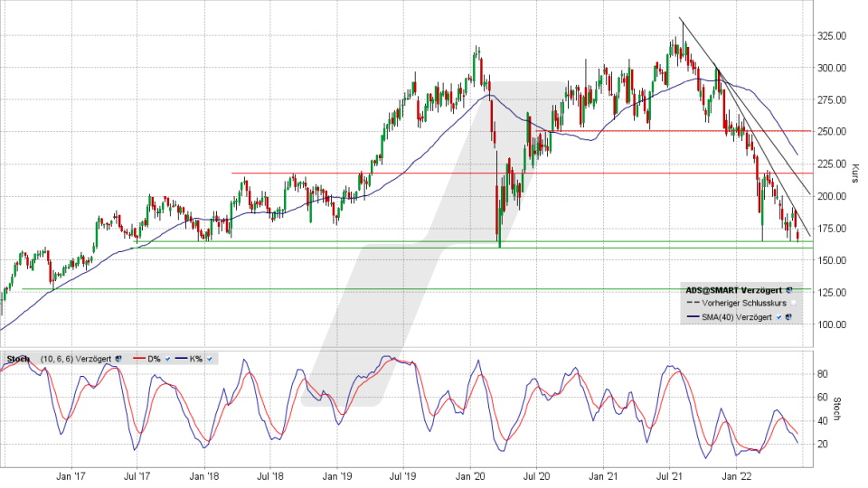Image resolution: width=868 pixels, height=488 pixels.
Task: Click the Kurs axis title
Action: tap(855, 174)
